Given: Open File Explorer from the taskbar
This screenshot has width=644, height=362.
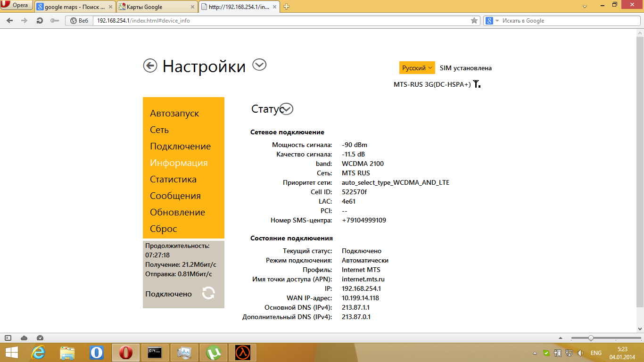Looking at the screenshot, I should [67, 353].
